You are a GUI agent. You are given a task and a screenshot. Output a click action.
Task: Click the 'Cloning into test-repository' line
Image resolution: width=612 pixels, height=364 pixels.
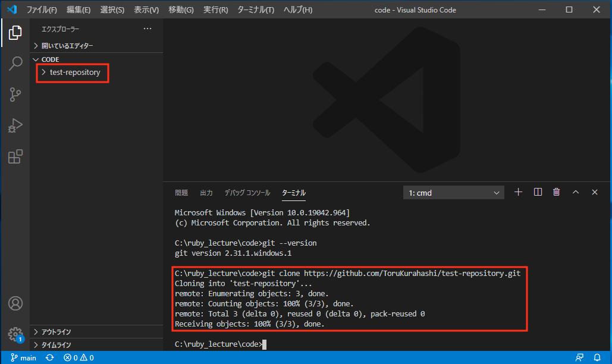243,284
